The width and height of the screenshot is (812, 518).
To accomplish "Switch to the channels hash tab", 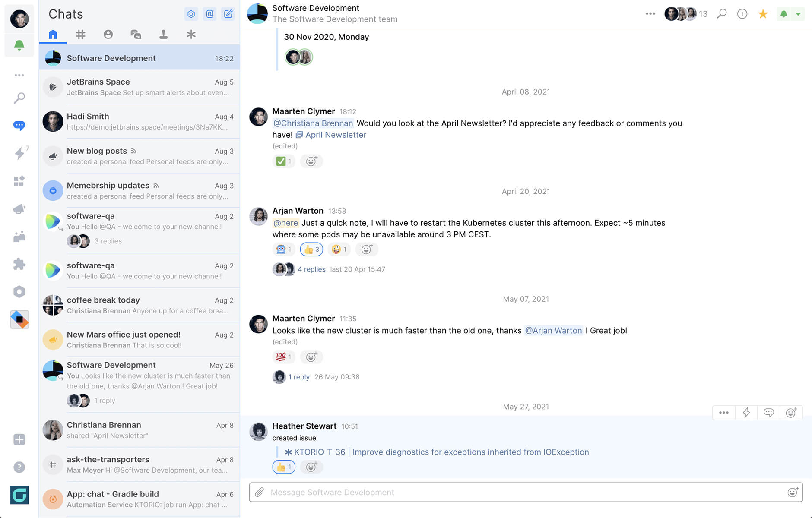I will pyautogui.click(x=80, y=35).
